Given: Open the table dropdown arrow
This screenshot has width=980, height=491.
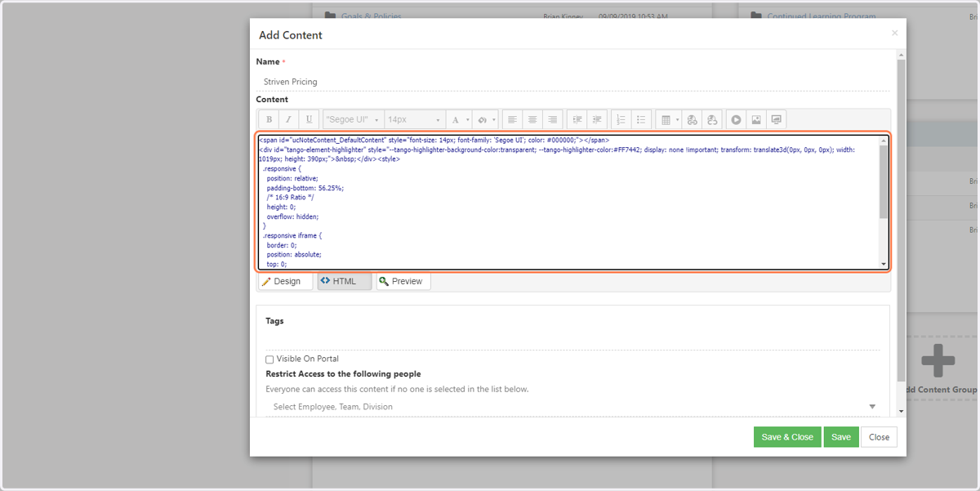Looking at the screenshot, I should [x=678, y=120].
